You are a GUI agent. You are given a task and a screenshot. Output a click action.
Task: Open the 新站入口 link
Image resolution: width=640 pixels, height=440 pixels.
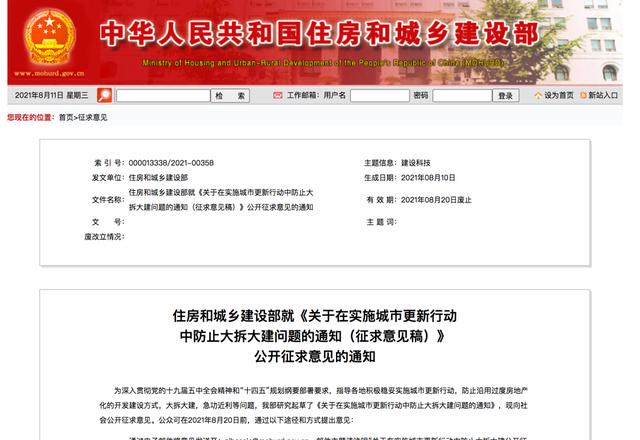[603, 96]
